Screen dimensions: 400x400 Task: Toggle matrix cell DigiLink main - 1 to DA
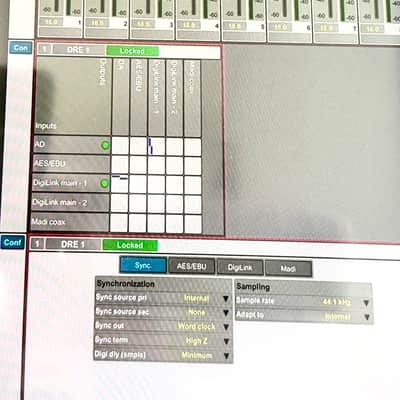tap(120, 184)
